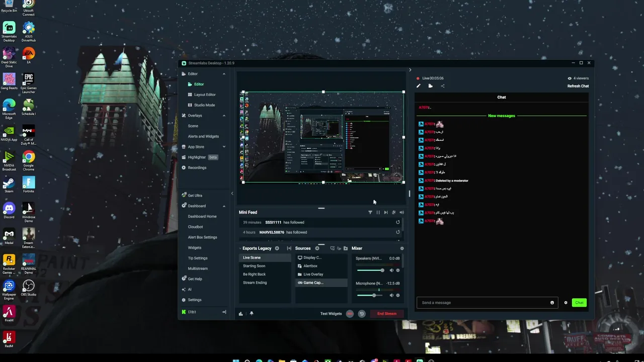This screenshot has width=644, height=362.
Task: Expand the App Store menu section
Action: (x=224, y=147)
